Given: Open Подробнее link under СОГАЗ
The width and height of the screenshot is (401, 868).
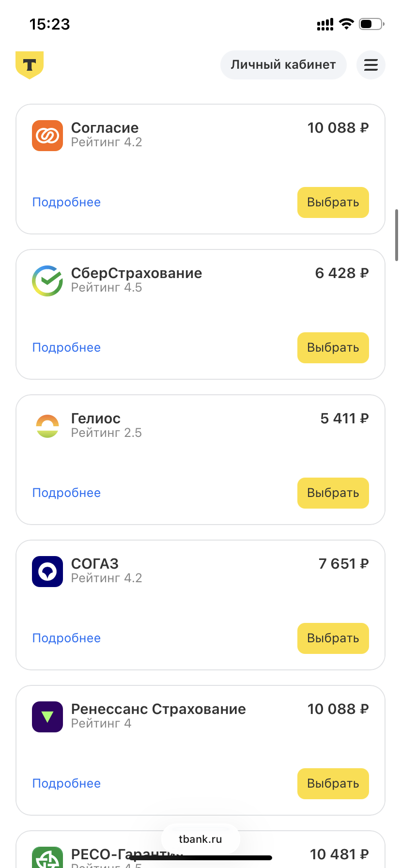Looking at the screenshot, I should pyautogui.click(x=66, y=638).
